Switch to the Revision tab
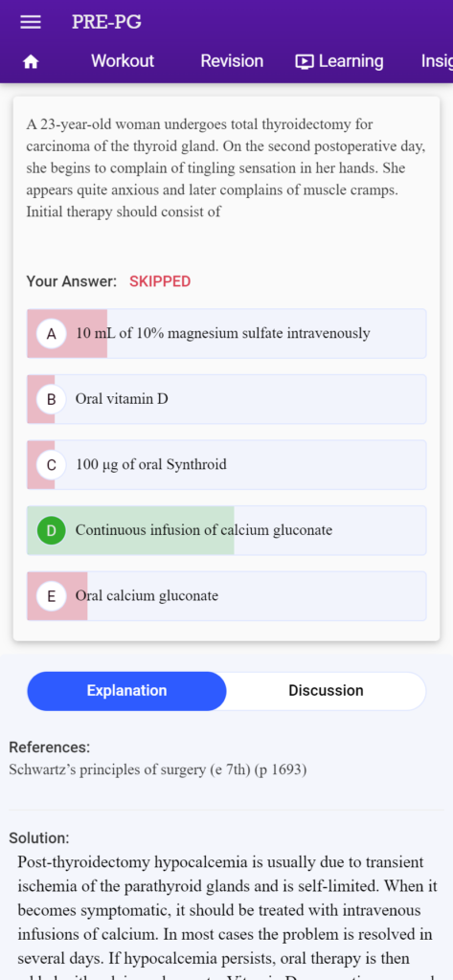453x980 pixels. click(x=232, y=60)
